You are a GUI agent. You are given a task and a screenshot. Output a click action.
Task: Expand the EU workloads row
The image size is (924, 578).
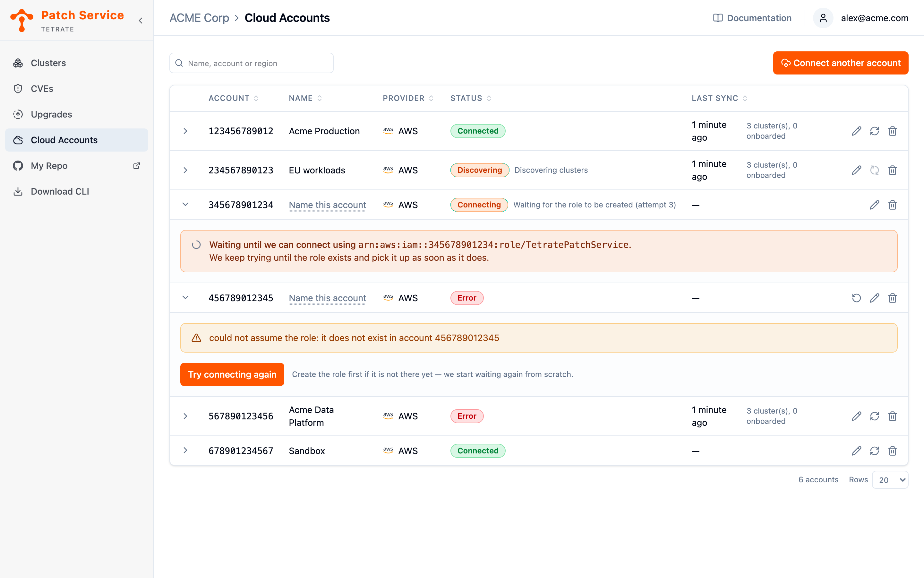185,170
